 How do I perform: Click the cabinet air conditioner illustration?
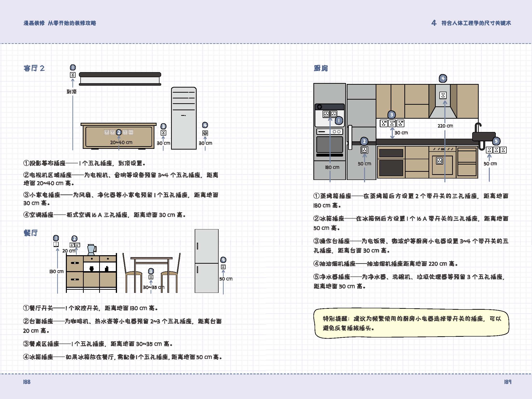point(184,118)
